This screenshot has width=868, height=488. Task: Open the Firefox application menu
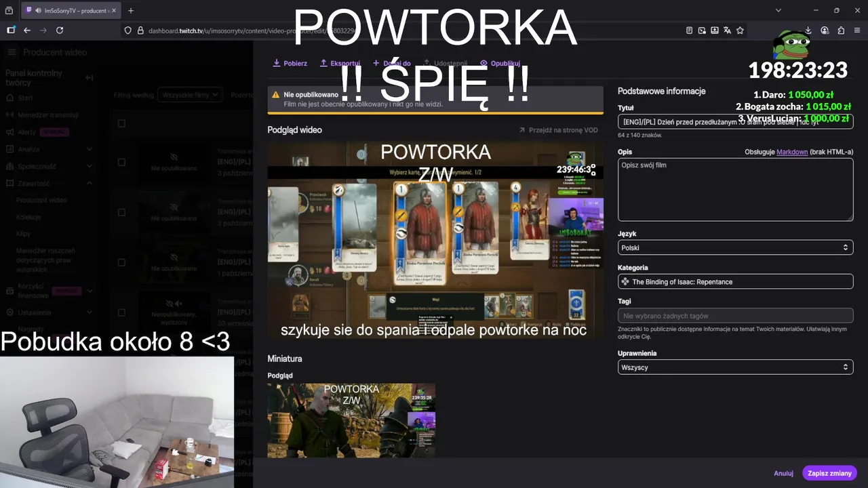(857, 30)
